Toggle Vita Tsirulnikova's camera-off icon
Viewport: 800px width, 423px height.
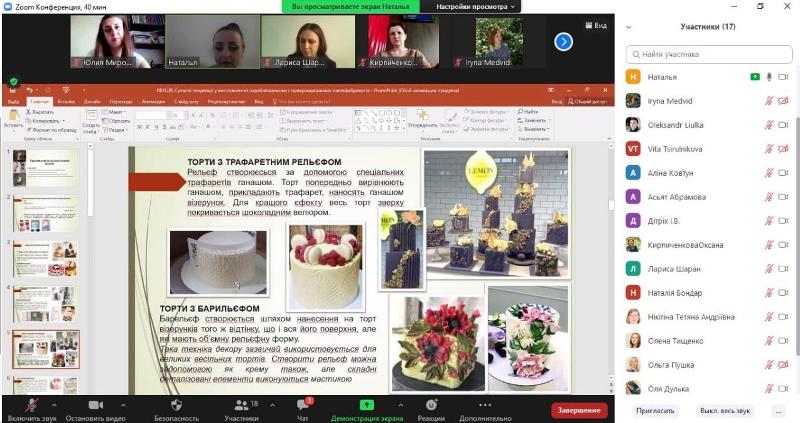coord(784,149)
